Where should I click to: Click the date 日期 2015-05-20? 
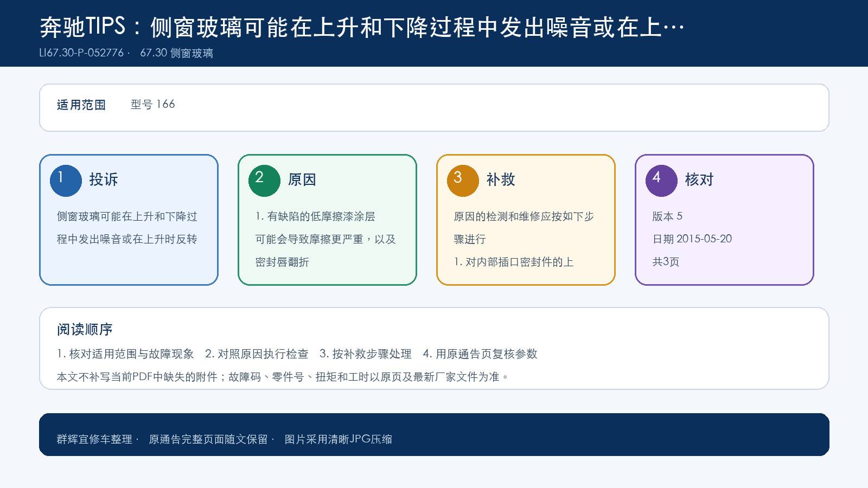pos(692,239)
